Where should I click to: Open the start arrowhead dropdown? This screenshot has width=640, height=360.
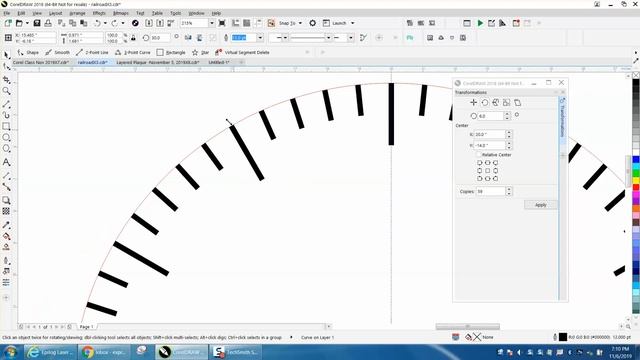coord(285,38)
